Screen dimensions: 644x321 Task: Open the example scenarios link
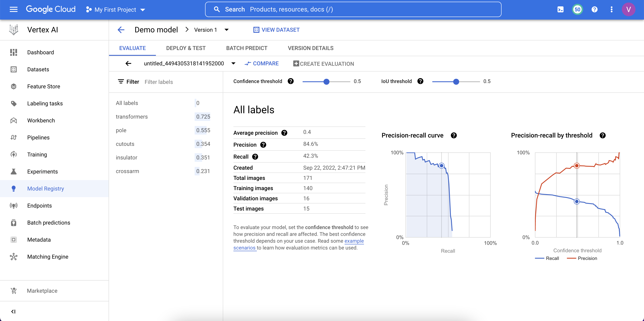[x=354, y=241]
